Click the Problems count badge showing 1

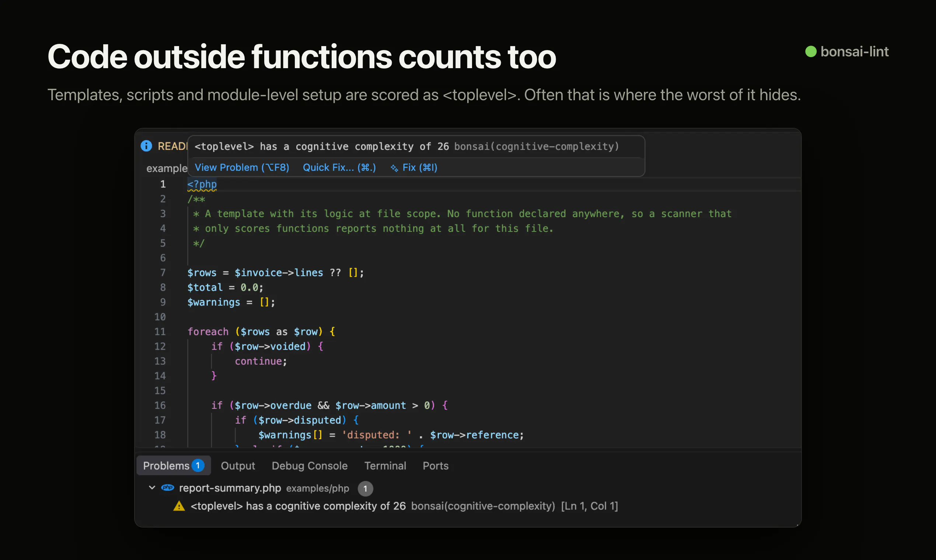[x=198, y=466]
